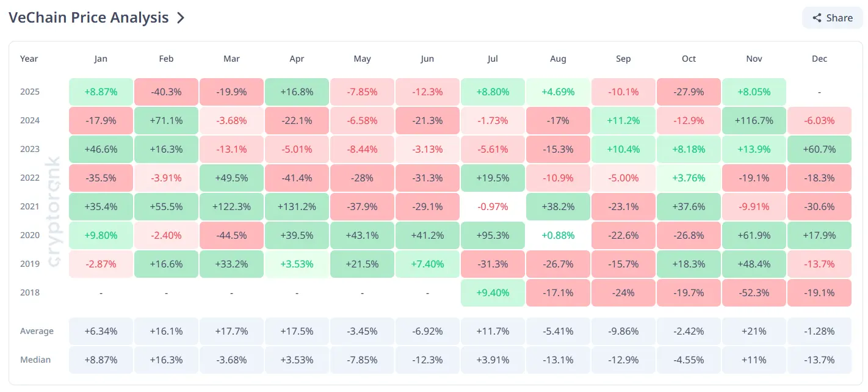
Task: Select the 2025 year row label
Action: tap(29, 92)
